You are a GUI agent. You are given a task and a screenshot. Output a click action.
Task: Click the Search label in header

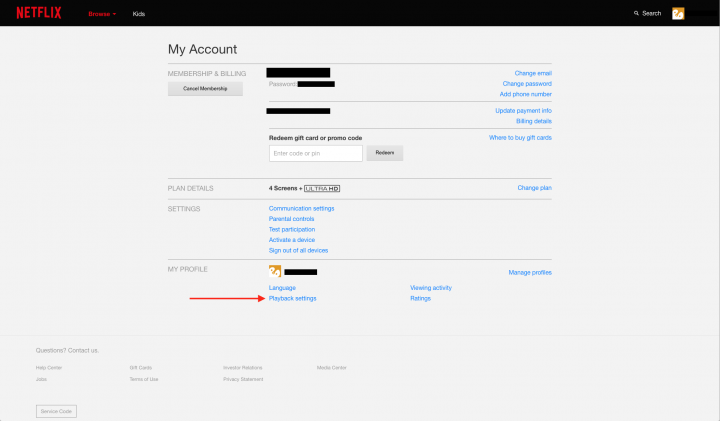[x=652, y=13]
